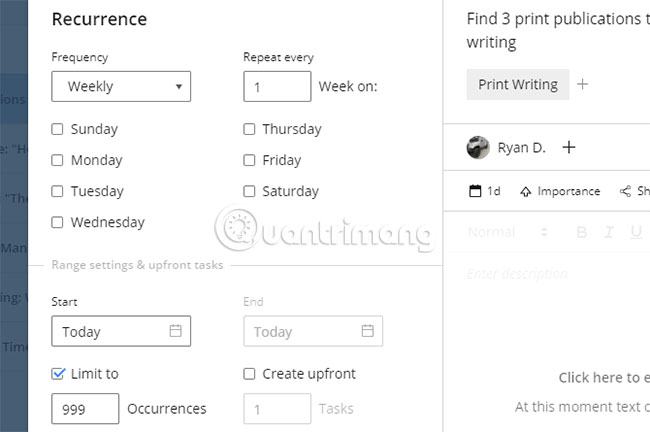This screenshot has width=650, height=432.
Task: Click the plus icon next to Print Writing tag
Action: coord(583,85)
